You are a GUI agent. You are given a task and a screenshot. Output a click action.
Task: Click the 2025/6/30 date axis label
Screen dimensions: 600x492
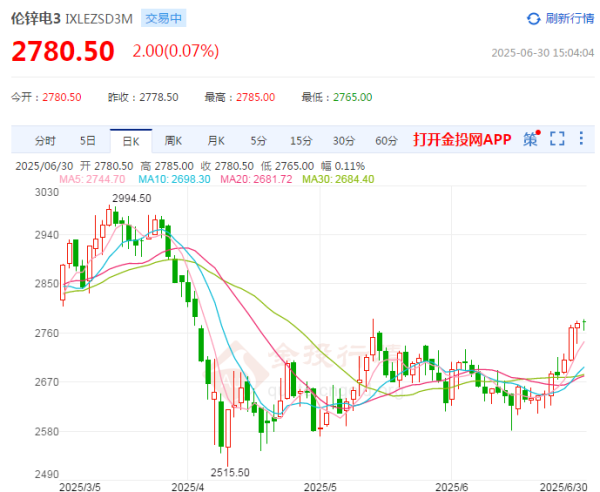coord(563,487)
